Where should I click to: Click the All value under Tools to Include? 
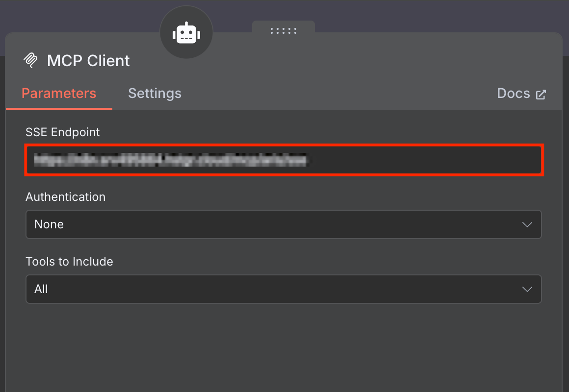[41, 289]
